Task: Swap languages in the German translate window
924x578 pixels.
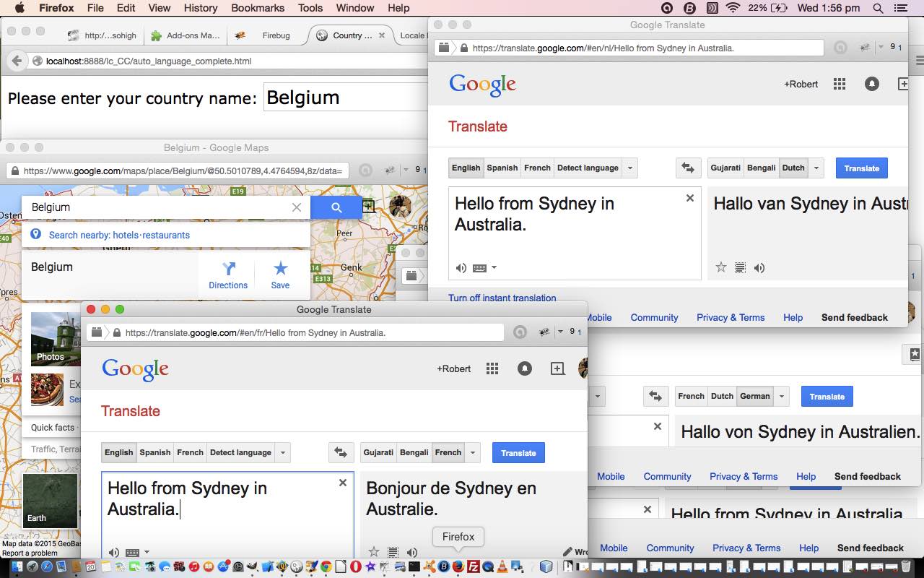Action: [x=655, y=396]
